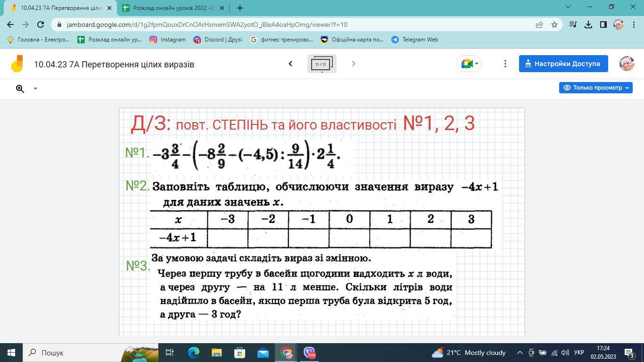Reload the current page
The height and width of the screenshot is (362, 644).
41,25
